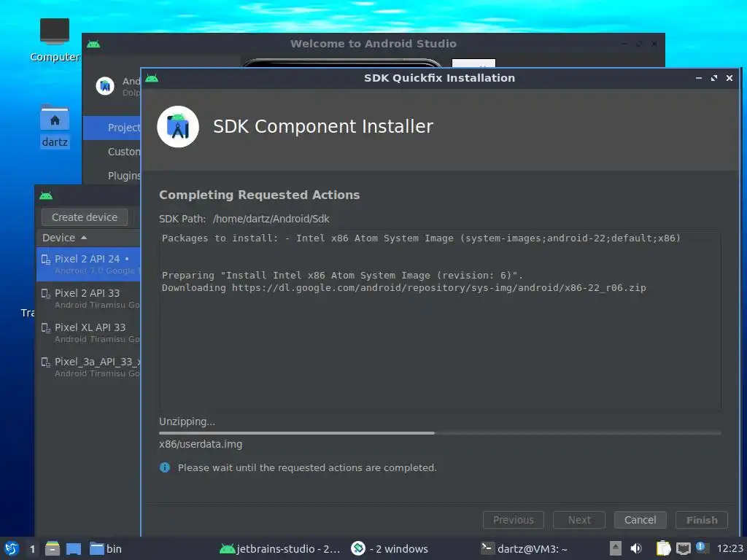Click the blue desktop icon in taskbar
Viewport: 747px width, 560px height.
click(x=74, y=549)
